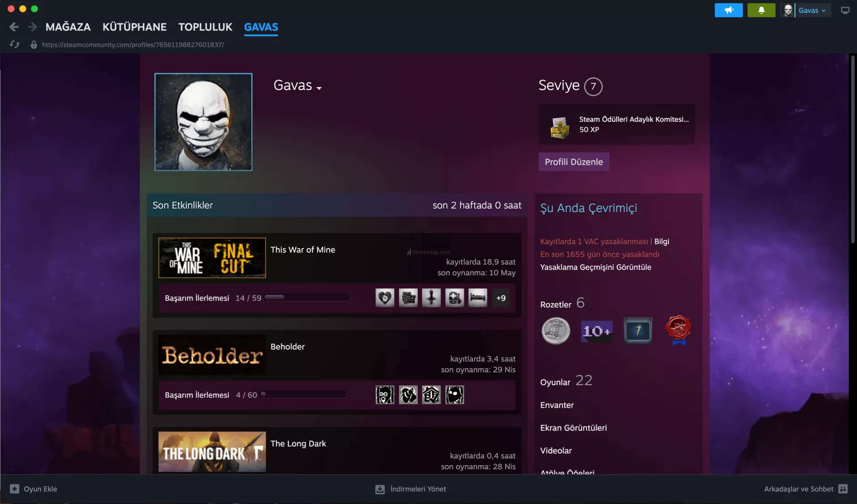
Task: Click the Bilgi link about the VAC ban
Action: tap(661, 242)
